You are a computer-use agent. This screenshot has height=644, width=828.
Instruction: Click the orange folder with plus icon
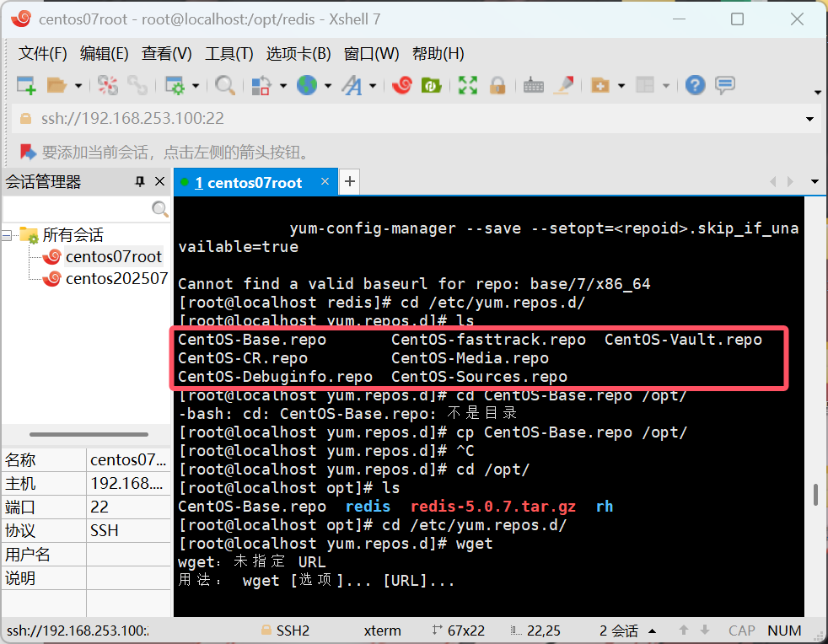[x=599, y=85]
